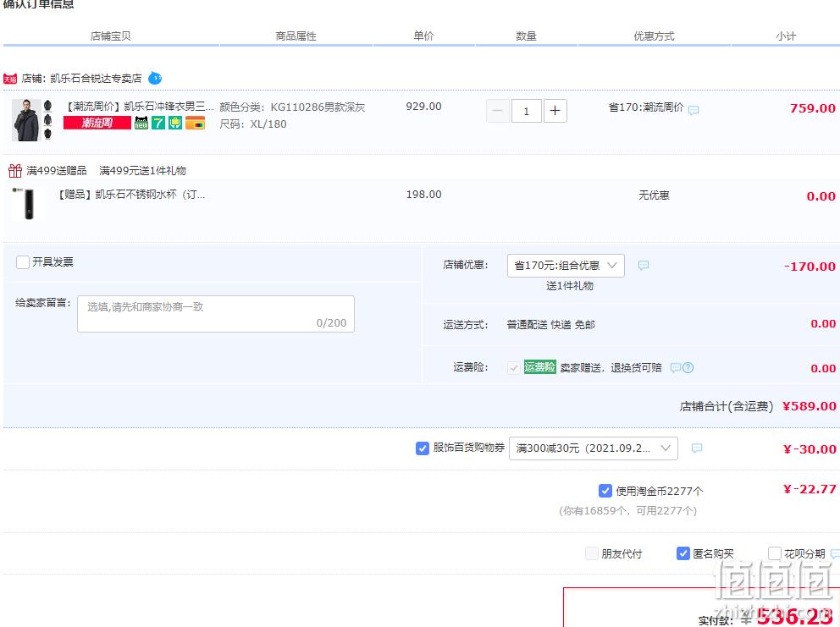
Task: Open the gift water cup thumbnail
Action: (28, 203)
